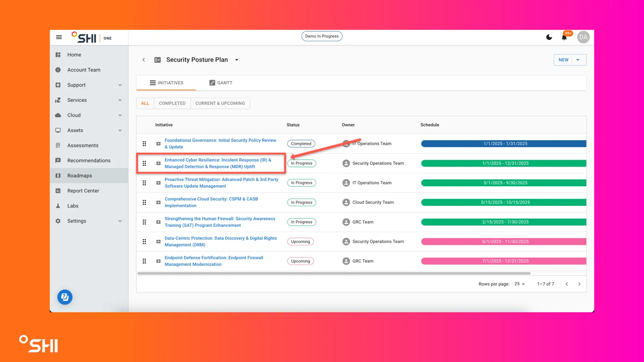The image size is (644, 362).
Task: Click drag handle of Comprehensive Cloud Security row
Action: [144, 202]
